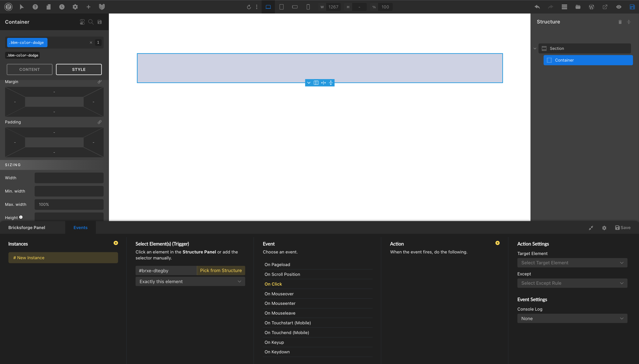This screenshot has height=364, width=639.
Task: Open Console Log None dropdown
Action: tap(572, 319)
